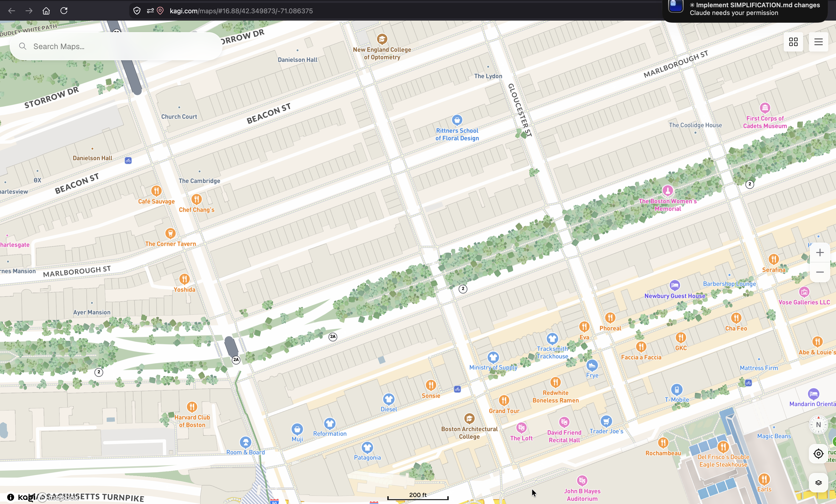Screen dimensions: 836x504
Task: Select the Faccia a Faccia restaurant marker
Action: [x=641, y=347]
